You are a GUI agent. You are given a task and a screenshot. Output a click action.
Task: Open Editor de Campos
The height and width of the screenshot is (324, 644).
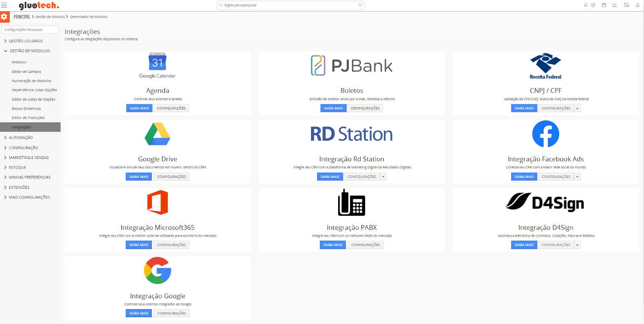coord(27,72)
